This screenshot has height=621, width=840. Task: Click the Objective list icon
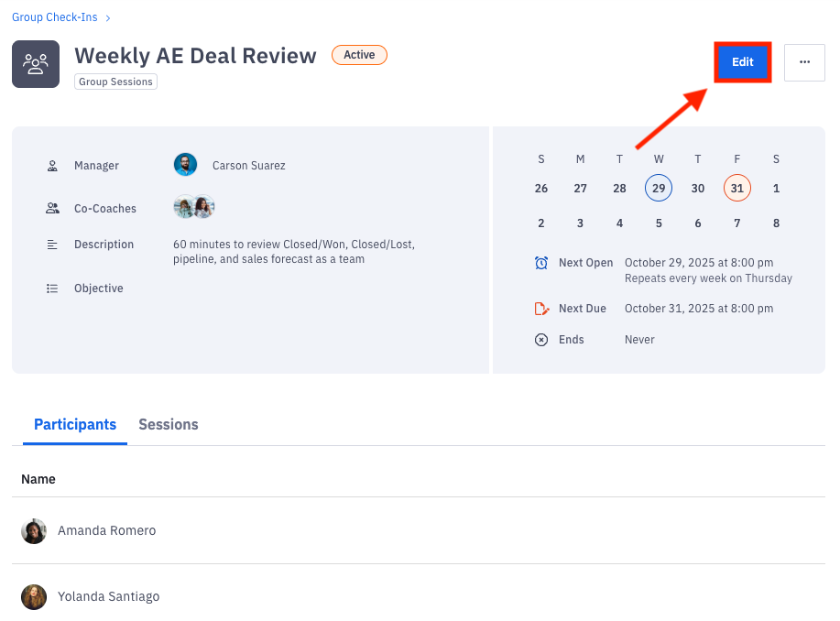[x=52, y=289]
